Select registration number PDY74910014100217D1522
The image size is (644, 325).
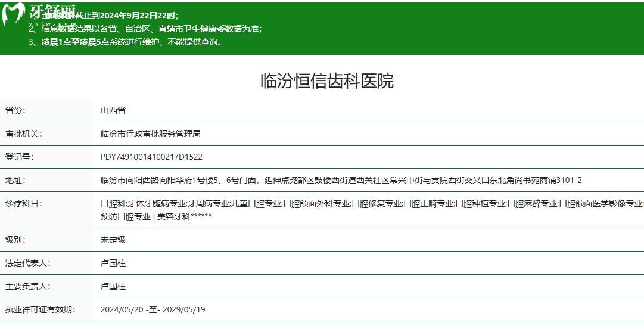(x=151, y=157)
